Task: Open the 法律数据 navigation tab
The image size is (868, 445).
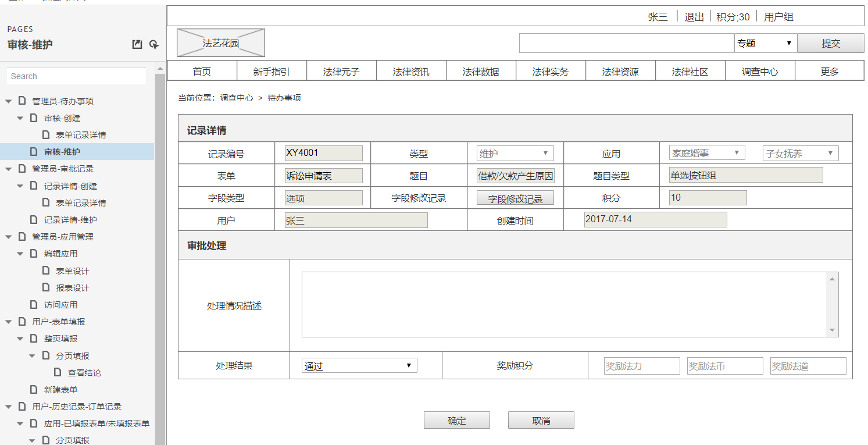Action: pos(481,72)
